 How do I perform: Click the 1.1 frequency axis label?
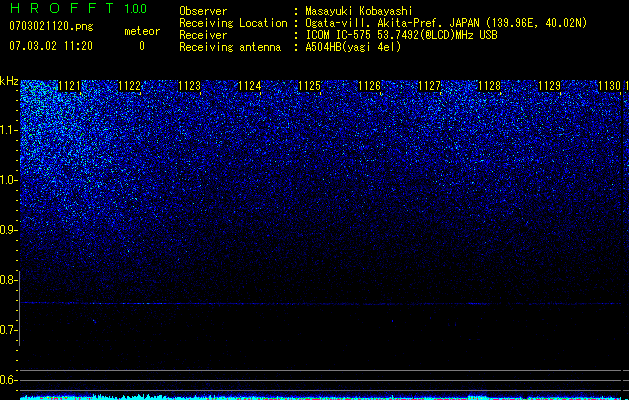coord(8,130)
